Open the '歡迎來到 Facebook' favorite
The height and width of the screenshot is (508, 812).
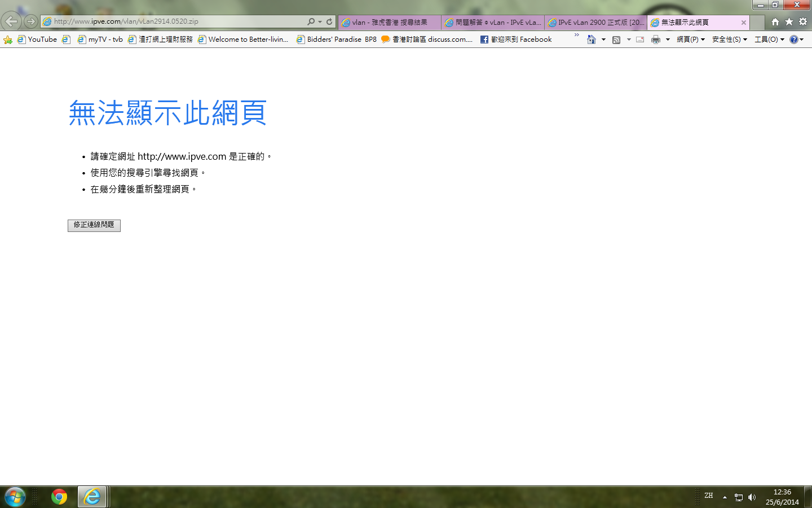coord(516,40)
